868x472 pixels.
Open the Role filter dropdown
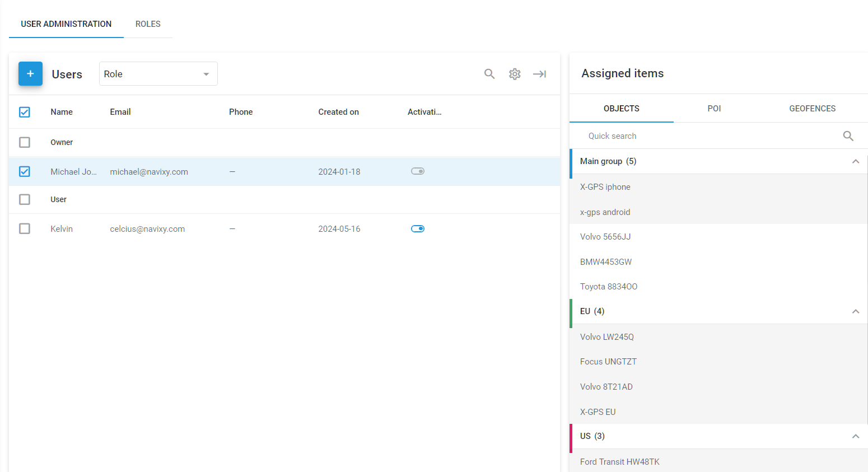tap(158, 74)
